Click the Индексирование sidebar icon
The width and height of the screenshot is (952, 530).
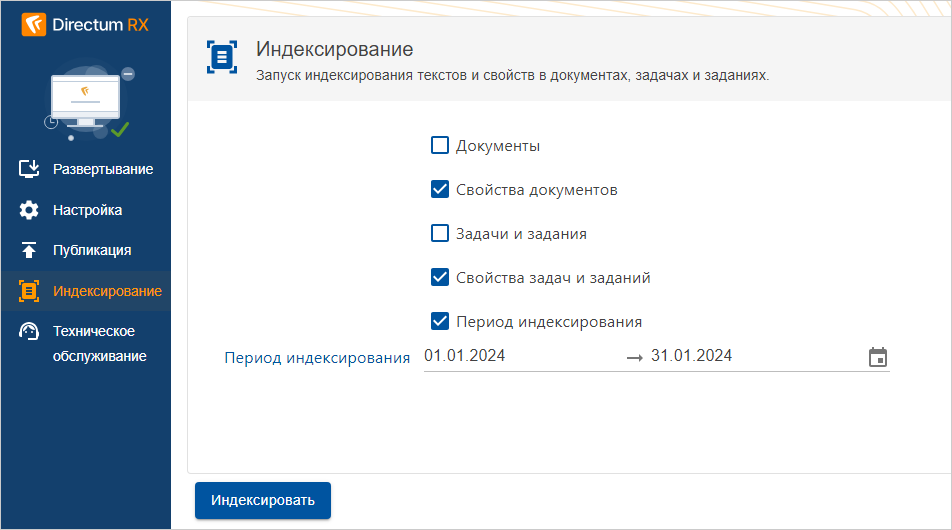(29, 291)
